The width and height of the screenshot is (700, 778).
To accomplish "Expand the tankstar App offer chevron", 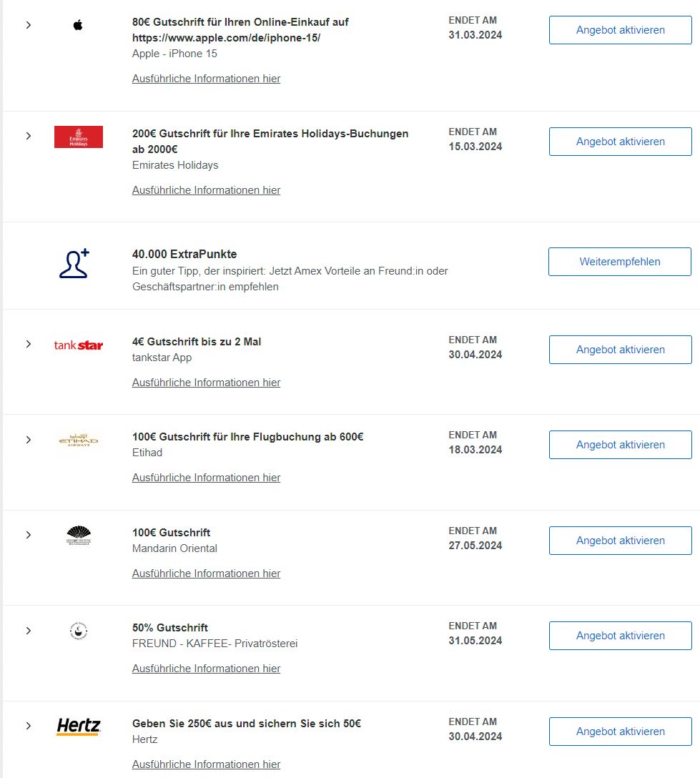I will [29, 344].
